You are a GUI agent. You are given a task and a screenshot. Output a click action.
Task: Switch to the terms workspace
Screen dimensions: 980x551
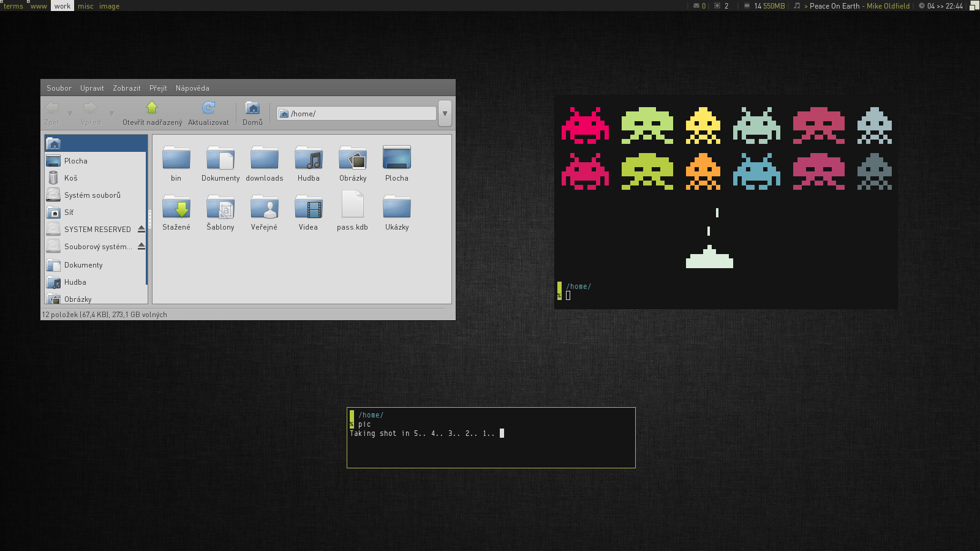pos(13,6)
